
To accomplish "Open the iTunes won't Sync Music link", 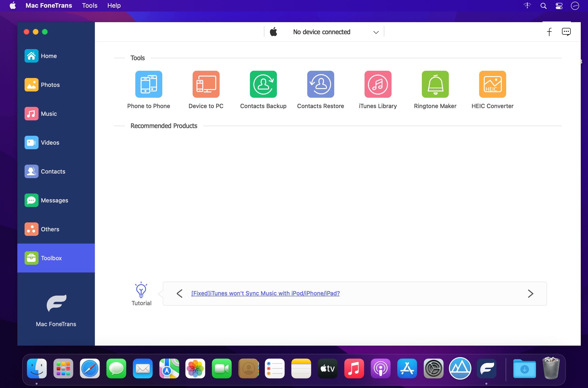I will click(x=265, y=293).
